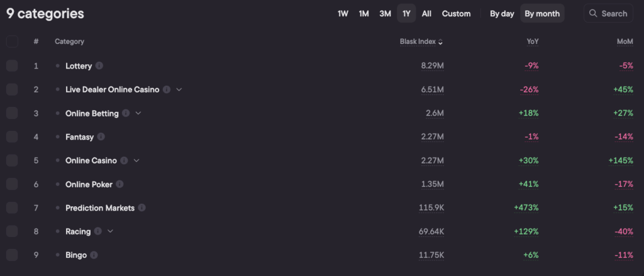The height and width of the screenshot is (276, 644).
Task: Select the By day view
Action: click(x=502, y=13)
